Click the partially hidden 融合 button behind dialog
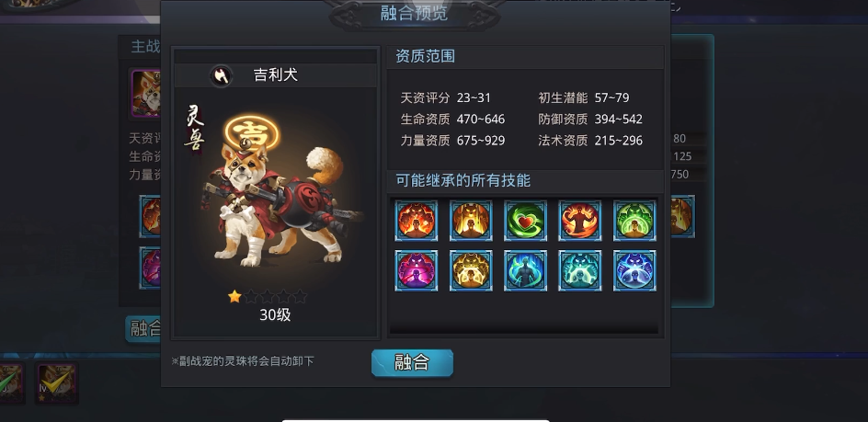This screenshot has width=868, height=422. point(143,329)
